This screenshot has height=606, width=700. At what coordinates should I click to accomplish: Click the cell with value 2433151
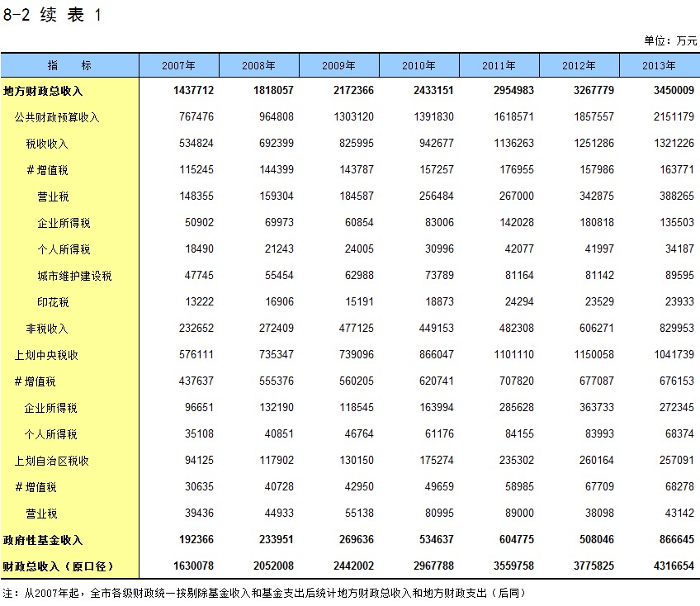click(437, 91)
